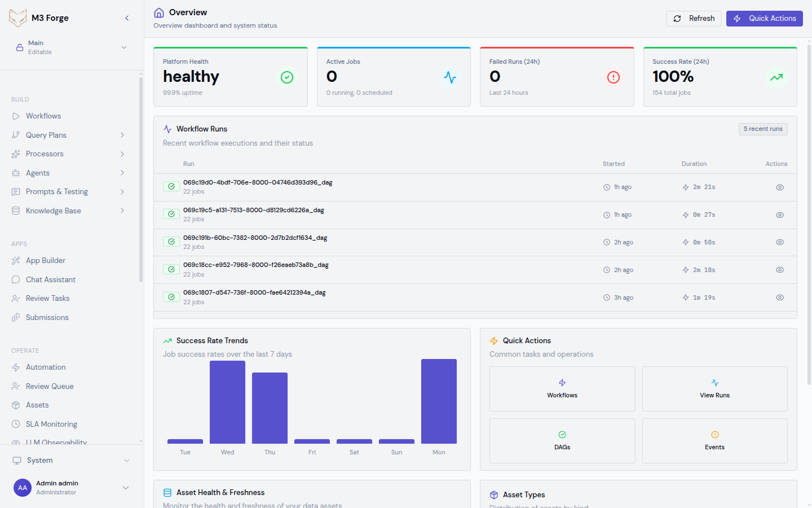This screenshot has height=508, width=812.
Task: Click the Refresh button
Action: point(694,18)
